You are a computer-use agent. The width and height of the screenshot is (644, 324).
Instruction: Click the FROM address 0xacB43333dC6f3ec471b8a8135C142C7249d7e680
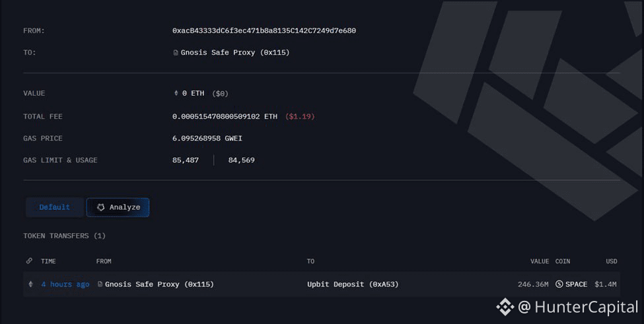[264, 31]
